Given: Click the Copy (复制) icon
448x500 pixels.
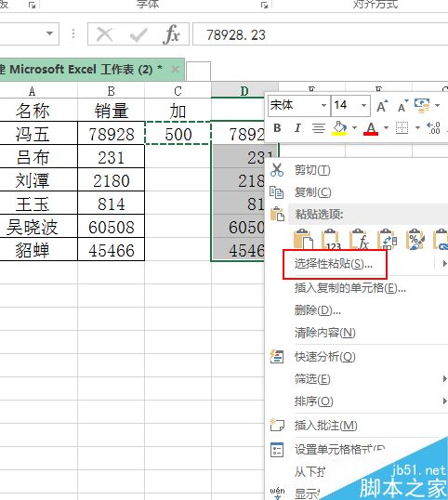Looking at the screenshot, I should (x=276, y=192).
